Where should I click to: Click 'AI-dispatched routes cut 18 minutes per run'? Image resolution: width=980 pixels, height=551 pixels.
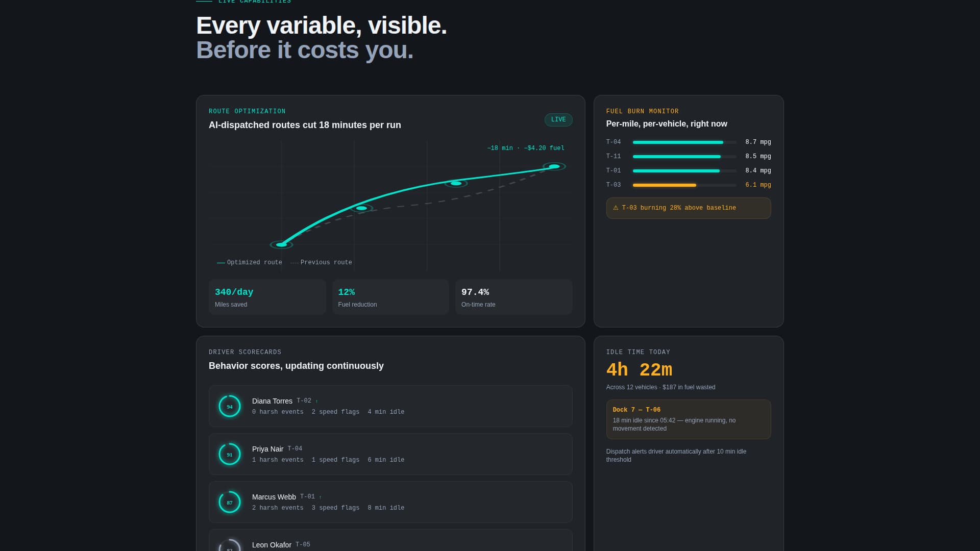pos(305,125)
